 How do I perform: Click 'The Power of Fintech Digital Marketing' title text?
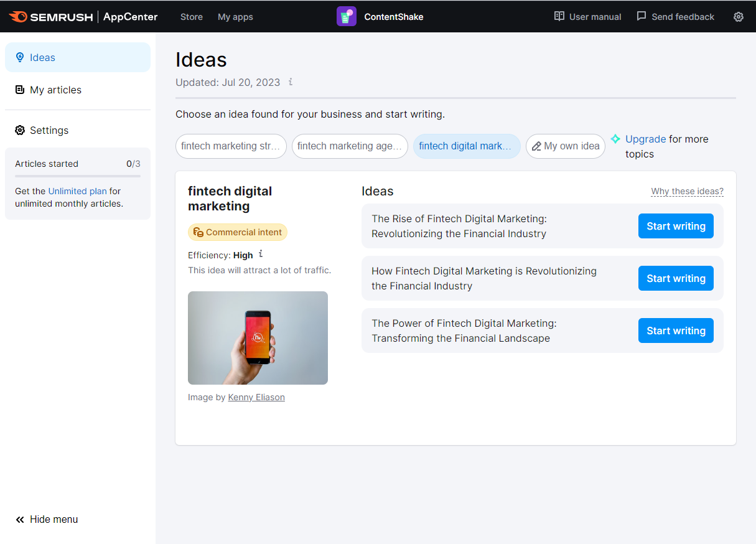tap(464, 331)
